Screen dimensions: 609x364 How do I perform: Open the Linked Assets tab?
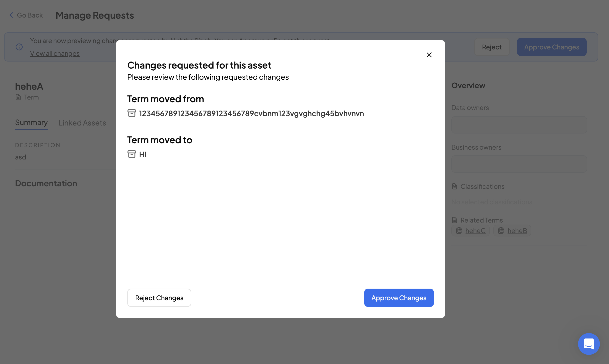click(82, 123)
